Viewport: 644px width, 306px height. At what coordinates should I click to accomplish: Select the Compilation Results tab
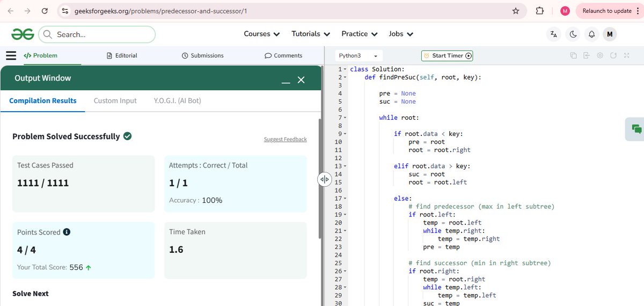pos(43,100)
